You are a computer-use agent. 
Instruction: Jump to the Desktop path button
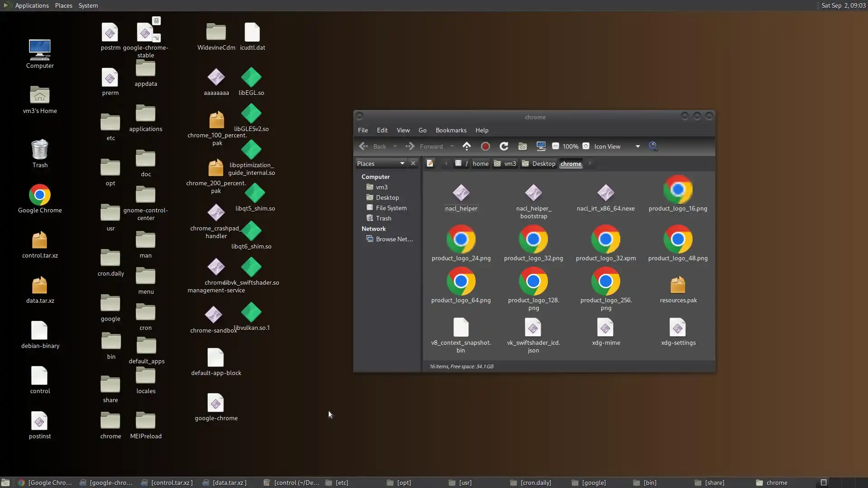(x=543, y=164)
